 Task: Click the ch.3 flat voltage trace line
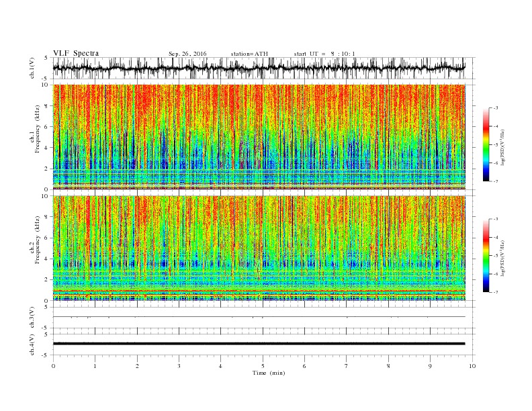click(259, 317)
